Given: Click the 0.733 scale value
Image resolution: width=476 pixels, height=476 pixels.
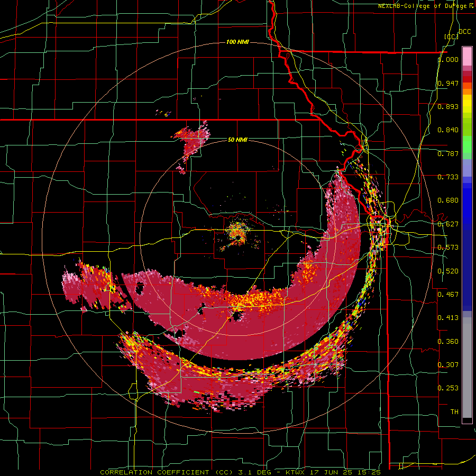Looking at the screenshot, I should 448,177.
